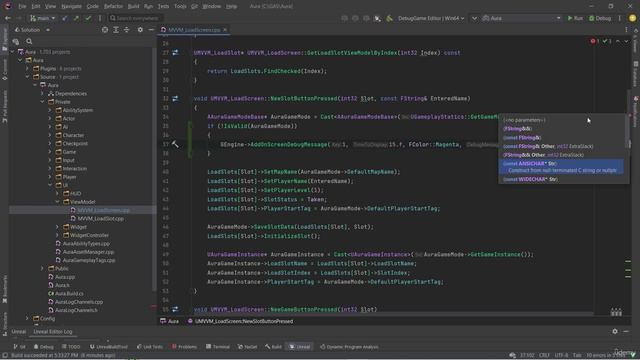Open the Navigate menu
The width and height of the screenshot is (640, 360).
click(x=71, y=6)
